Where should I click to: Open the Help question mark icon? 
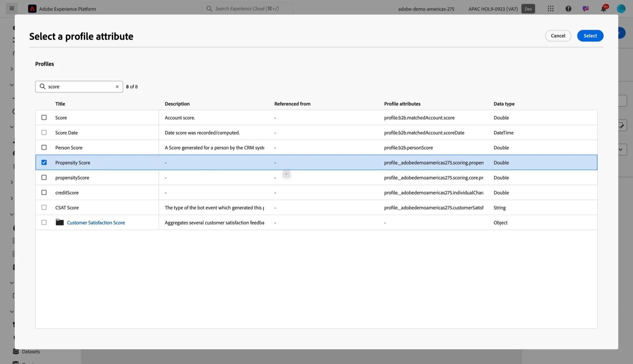pos(568,9)
